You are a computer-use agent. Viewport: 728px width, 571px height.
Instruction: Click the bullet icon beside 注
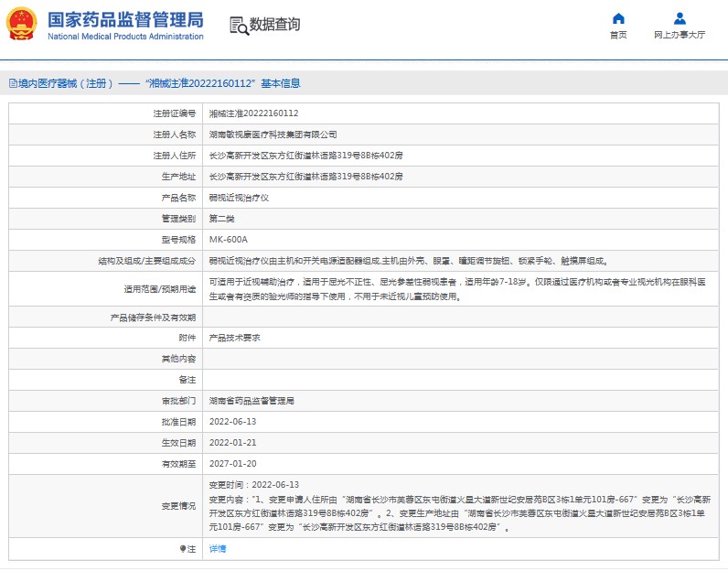point(183,549)
